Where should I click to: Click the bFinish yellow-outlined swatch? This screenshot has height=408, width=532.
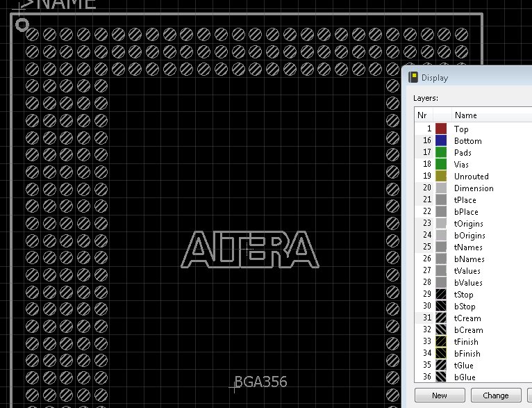point(441,353)
